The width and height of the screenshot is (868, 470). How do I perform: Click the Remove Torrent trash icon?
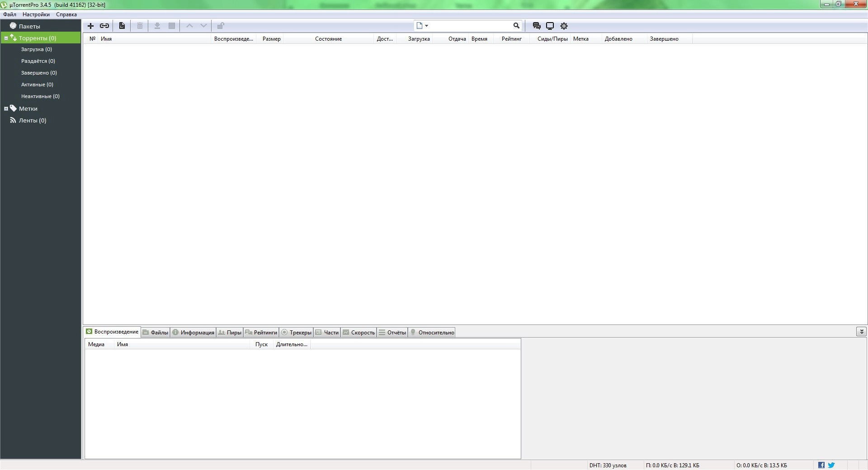pyautogui.click(x=140, y=26)
